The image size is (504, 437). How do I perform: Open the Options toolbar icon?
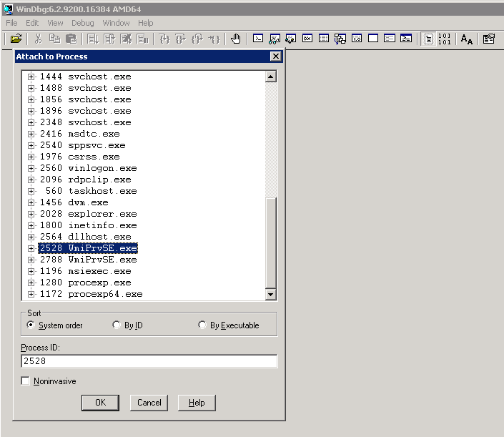[488, 39]
